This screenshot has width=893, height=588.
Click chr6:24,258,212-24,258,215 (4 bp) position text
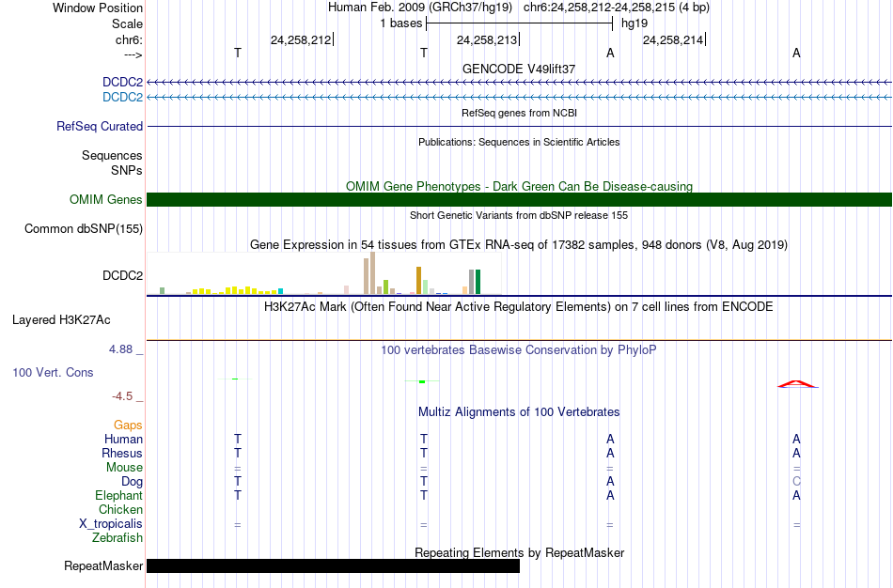point(617,8)
